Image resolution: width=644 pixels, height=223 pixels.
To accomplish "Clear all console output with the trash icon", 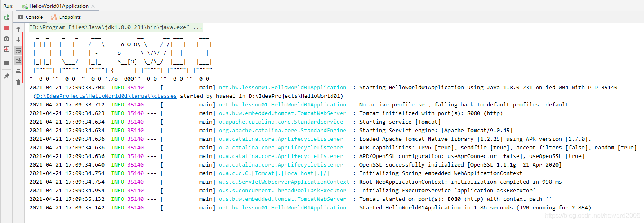I will [x=18, y=82].
